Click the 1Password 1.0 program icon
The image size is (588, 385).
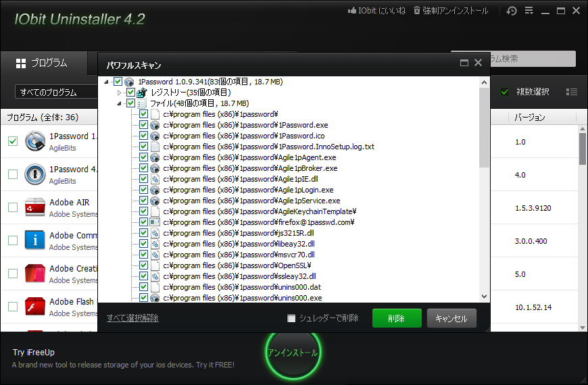click(35, 141)
